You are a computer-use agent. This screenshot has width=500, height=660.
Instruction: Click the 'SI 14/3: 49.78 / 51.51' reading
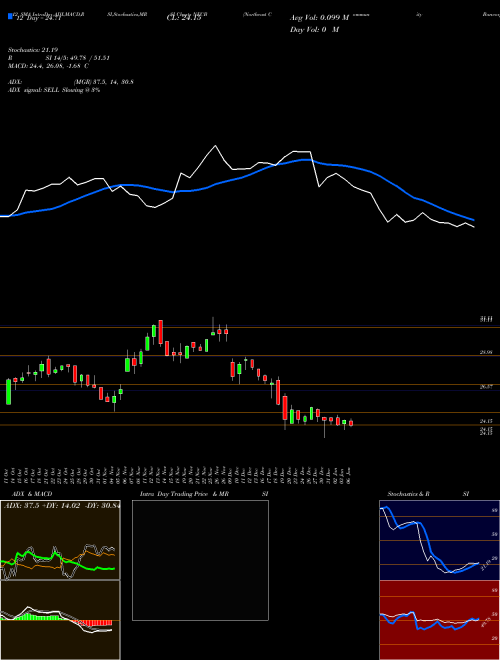78,58
